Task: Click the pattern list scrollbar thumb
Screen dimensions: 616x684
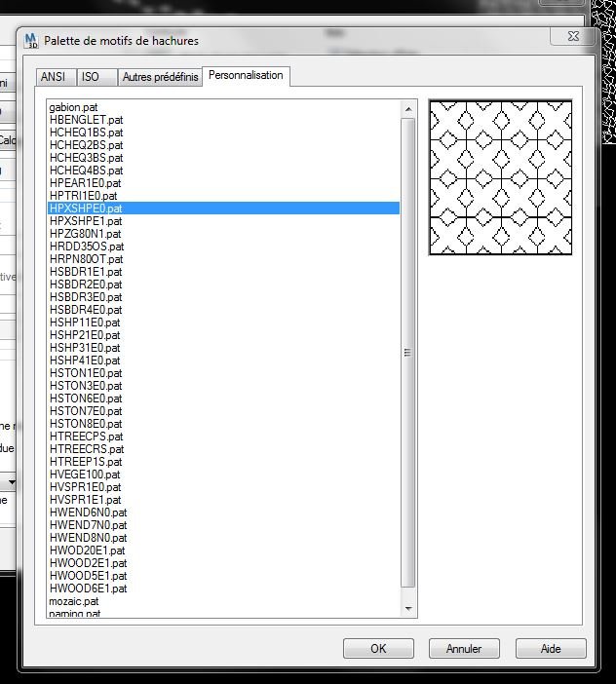Action: (x=407, y=353)
